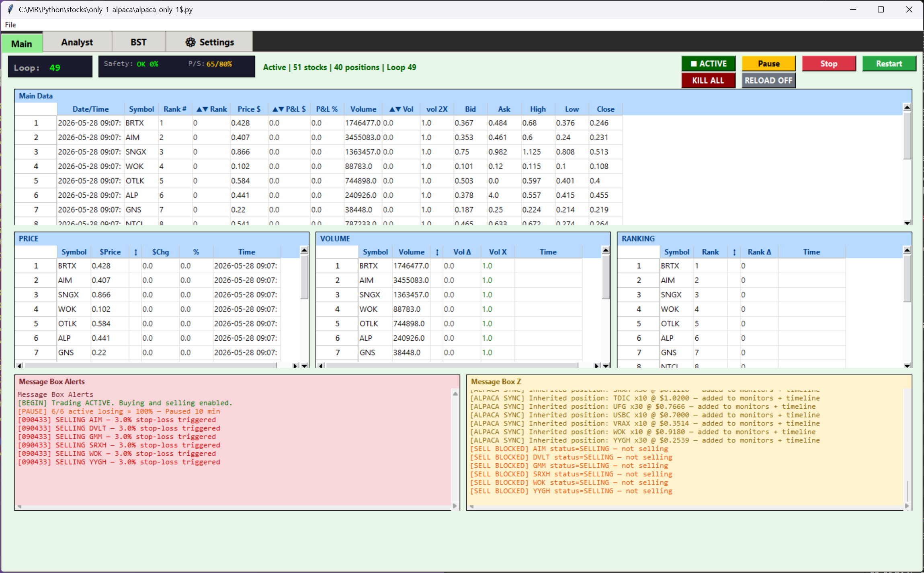Toggle the RELOAD OFF button

[768, 80]
